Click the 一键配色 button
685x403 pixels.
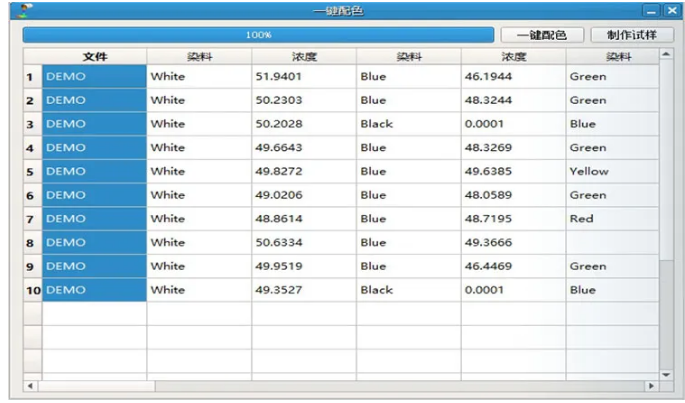542,35
